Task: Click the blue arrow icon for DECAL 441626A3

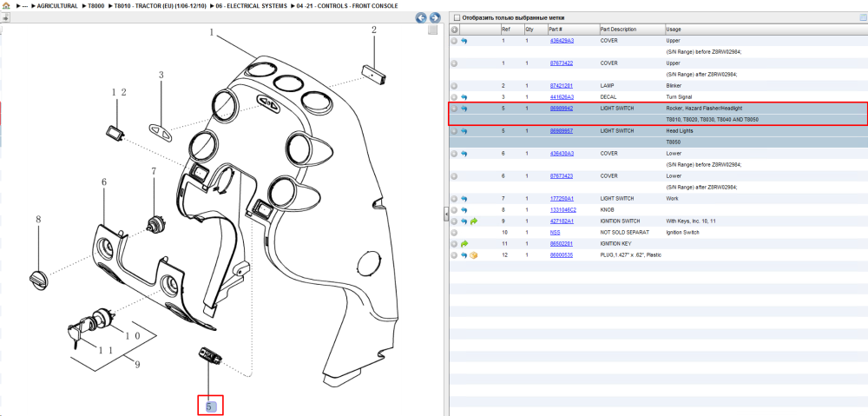Action: [464, 97]
